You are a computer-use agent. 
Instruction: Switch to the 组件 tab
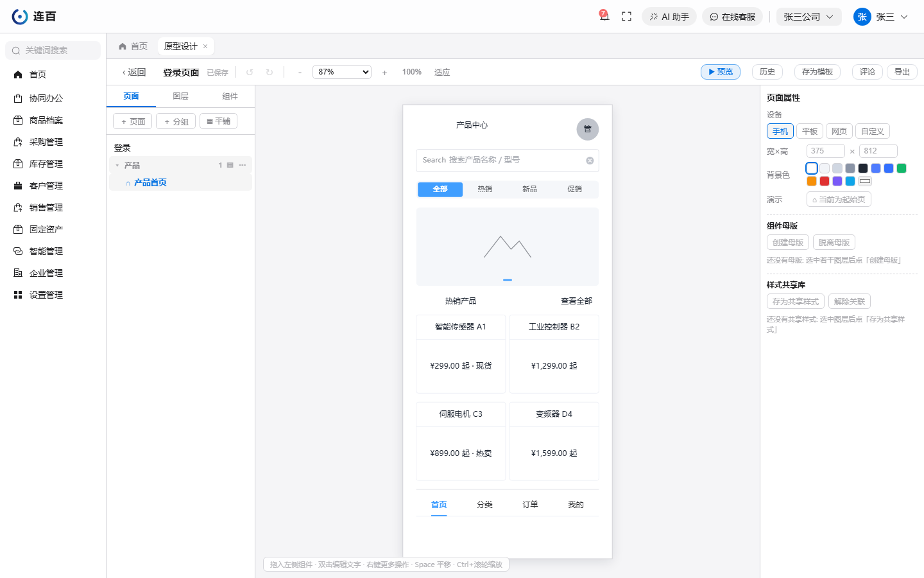tap(230, 96)
